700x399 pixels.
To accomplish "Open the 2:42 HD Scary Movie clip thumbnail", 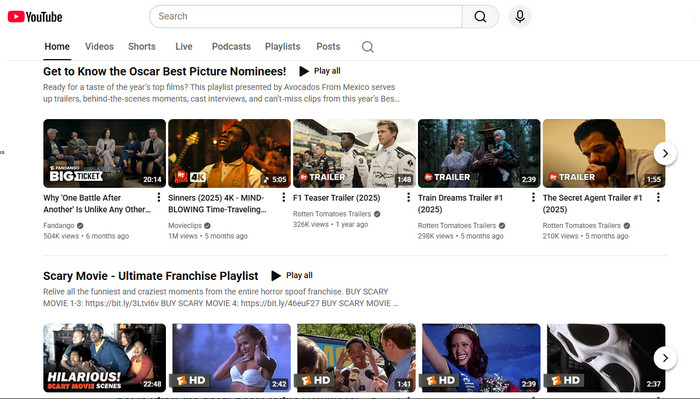I will [x=231, y=358].
